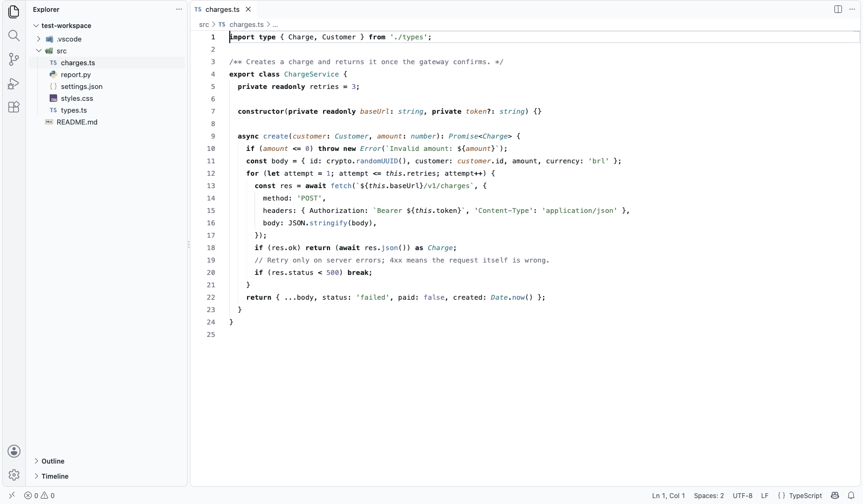
Task: Click the Explorer more actions ellipsis
Action: click(179, 9)
